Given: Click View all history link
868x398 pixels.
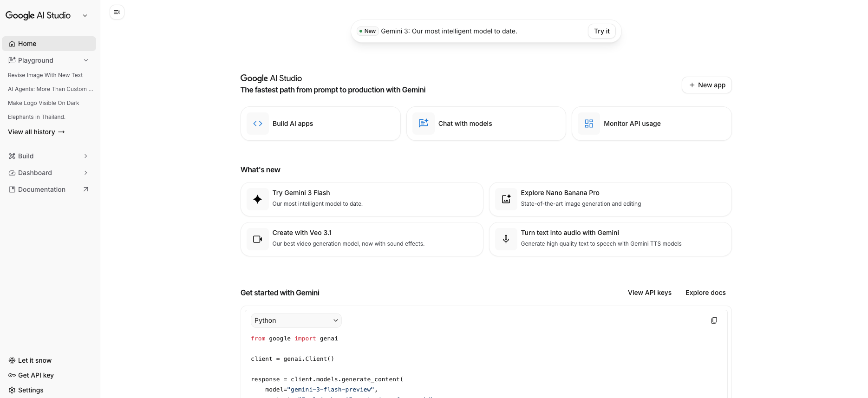Looking at the screenshot, I should pyautogui.click(x=36, y=132).
